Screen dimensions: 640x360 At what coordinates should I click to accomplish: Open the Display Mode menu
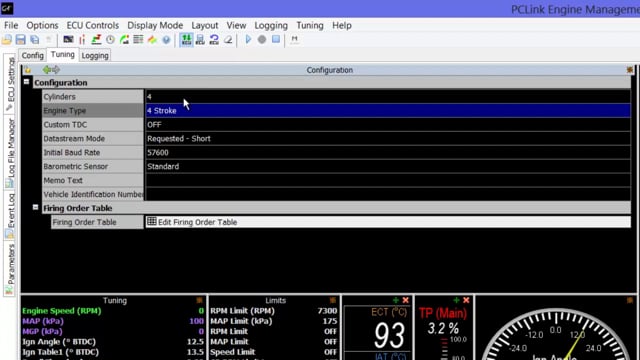pyautogui.click(x=155, y=25)
